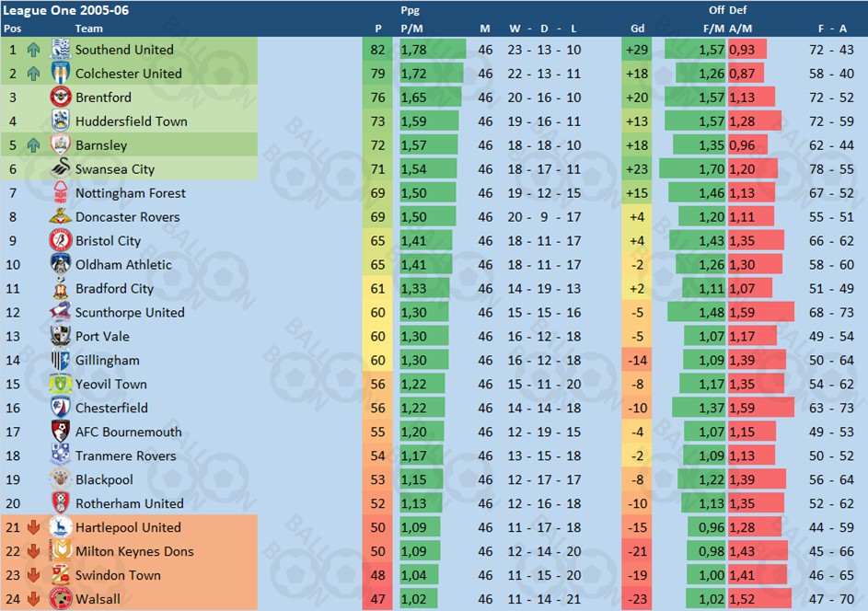Click Southend United's green 82 points cell

click(x=378, y=50)
